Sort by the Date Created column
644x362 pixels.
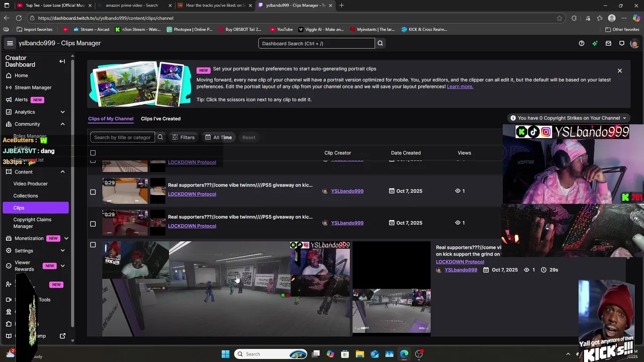406,153
